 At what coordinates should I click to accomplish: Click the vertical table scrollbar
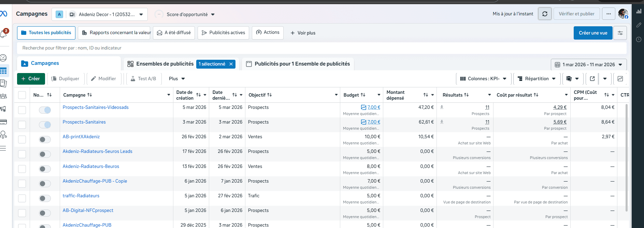coord(626,157)
